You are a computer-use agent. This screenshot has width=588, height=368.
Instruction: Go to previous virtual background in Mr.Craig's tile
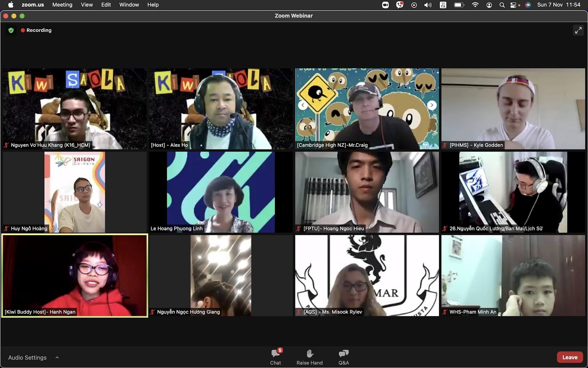point(303,105)
